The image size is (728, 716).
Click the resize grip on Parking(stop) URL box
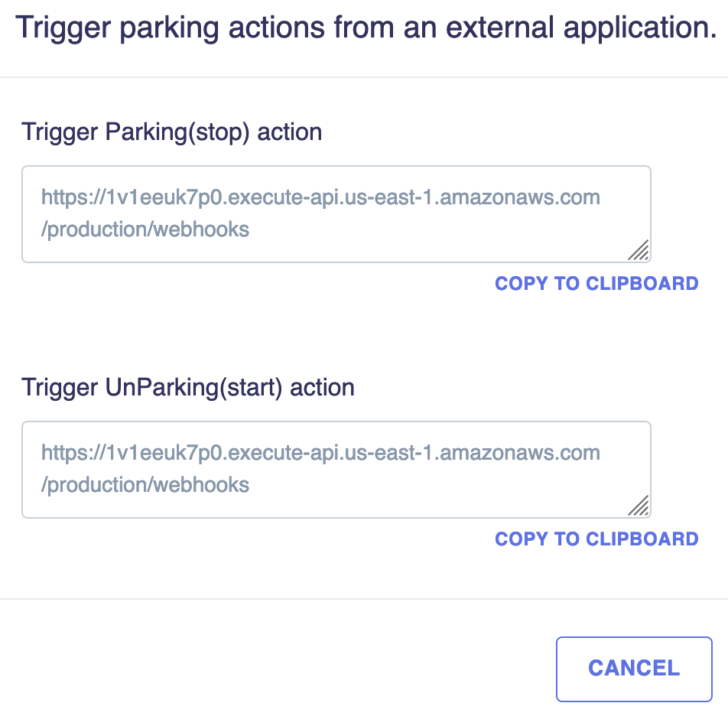(x=639, y=250)
